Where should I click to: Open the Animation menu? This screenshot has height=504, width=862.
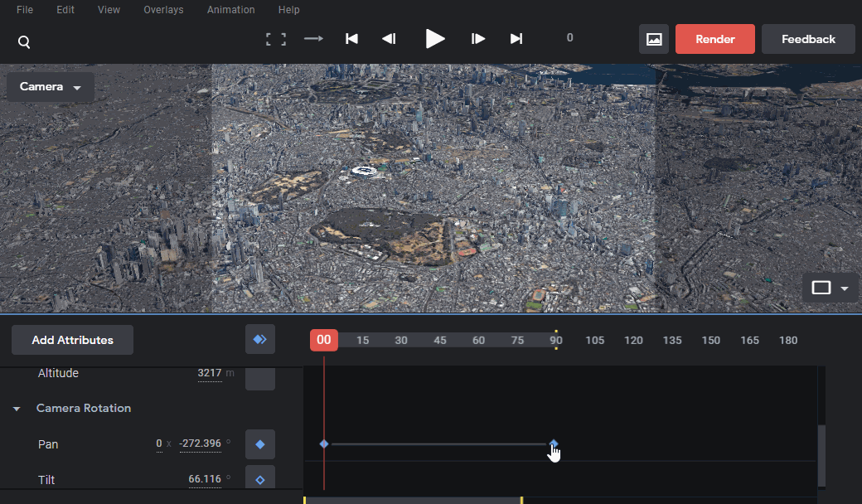[x=231, y=10]
